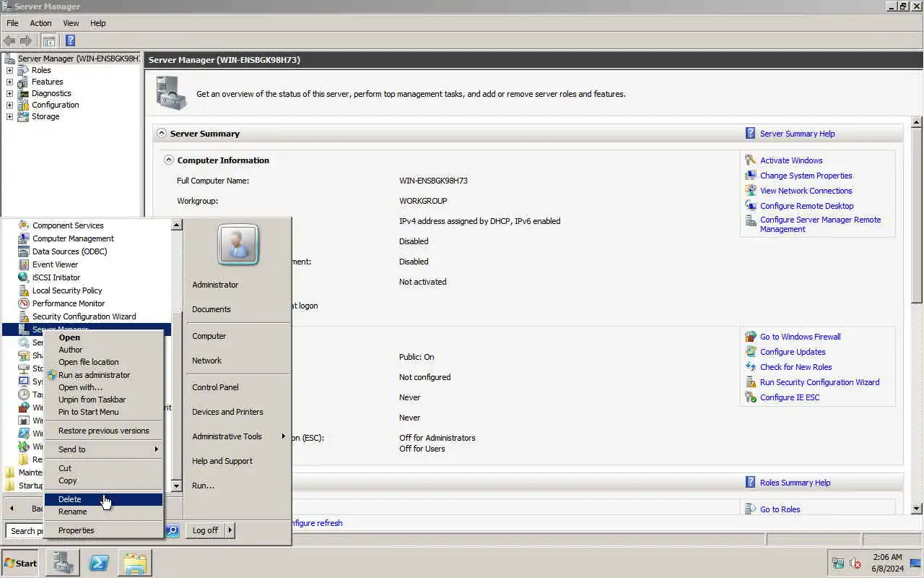Viewport: 924px width, 578px height.
Task: Click the Start button
Action: click(20, 563)
